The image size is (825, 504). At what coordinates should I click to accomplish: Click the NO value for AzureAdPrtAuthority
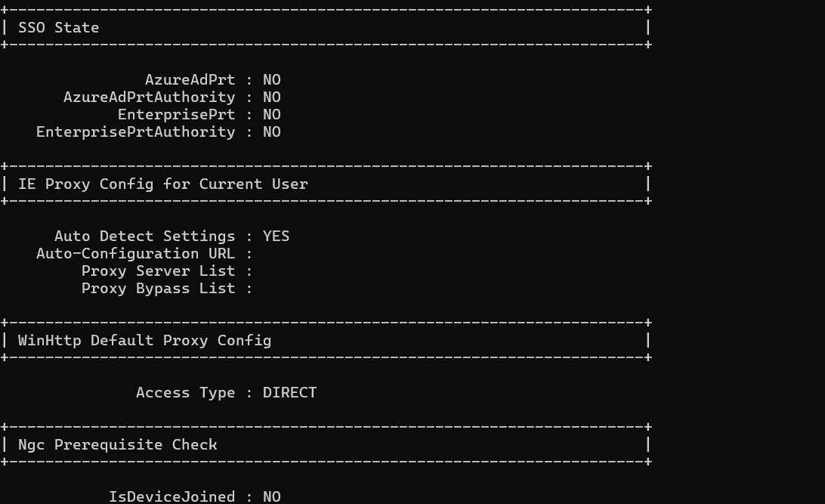(271, 97)
